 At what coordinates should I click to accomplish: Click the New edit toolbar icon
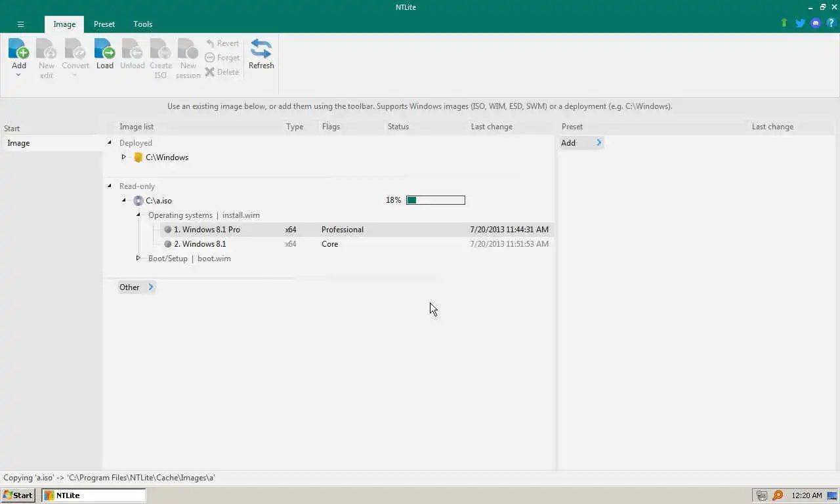coord(46,49)
